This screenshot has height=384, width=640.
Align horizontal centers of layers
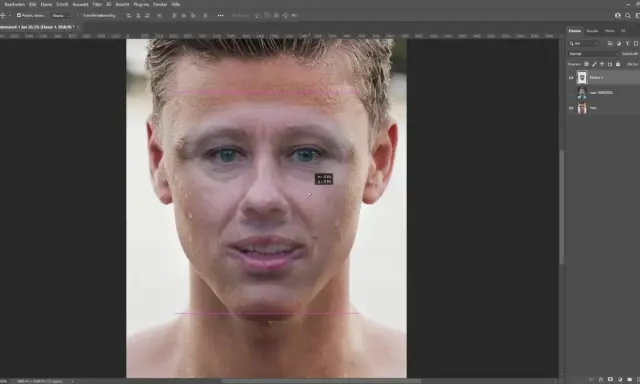(138, 16)
